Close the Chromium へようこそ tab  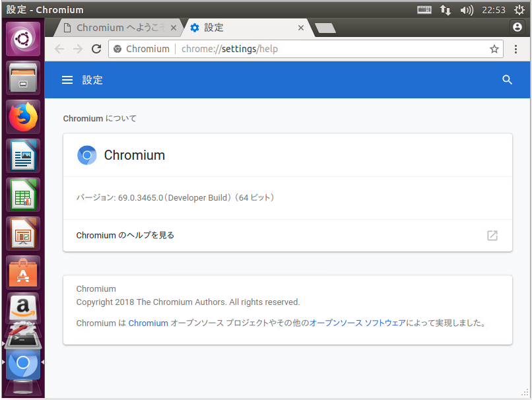click(x=174, y=28)
